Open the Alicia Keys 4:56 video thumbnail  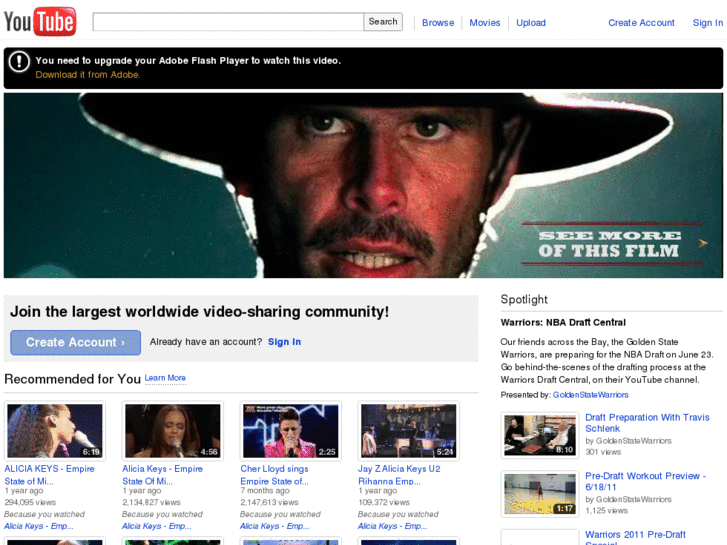pyautogui.click(x=172, y=431)
